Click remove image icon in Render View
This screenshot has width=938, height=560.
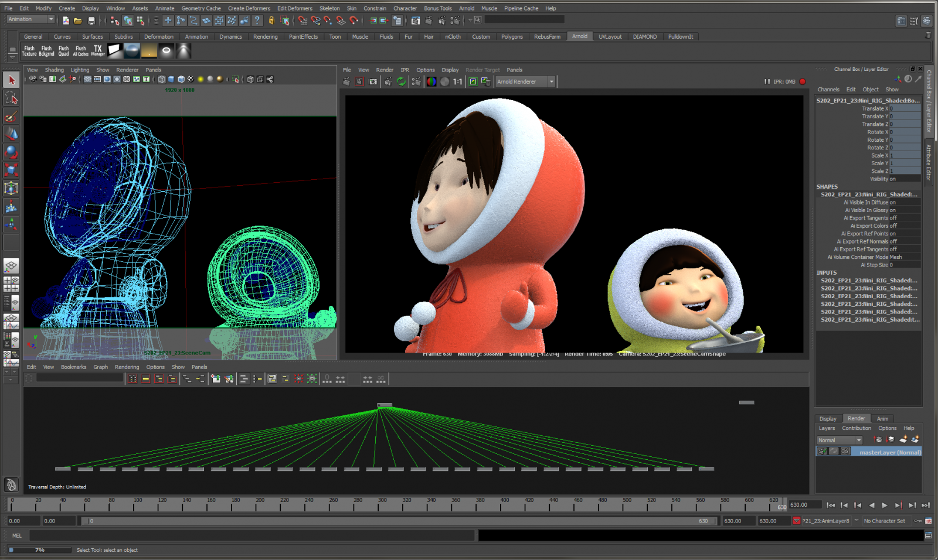coord(485,81)
